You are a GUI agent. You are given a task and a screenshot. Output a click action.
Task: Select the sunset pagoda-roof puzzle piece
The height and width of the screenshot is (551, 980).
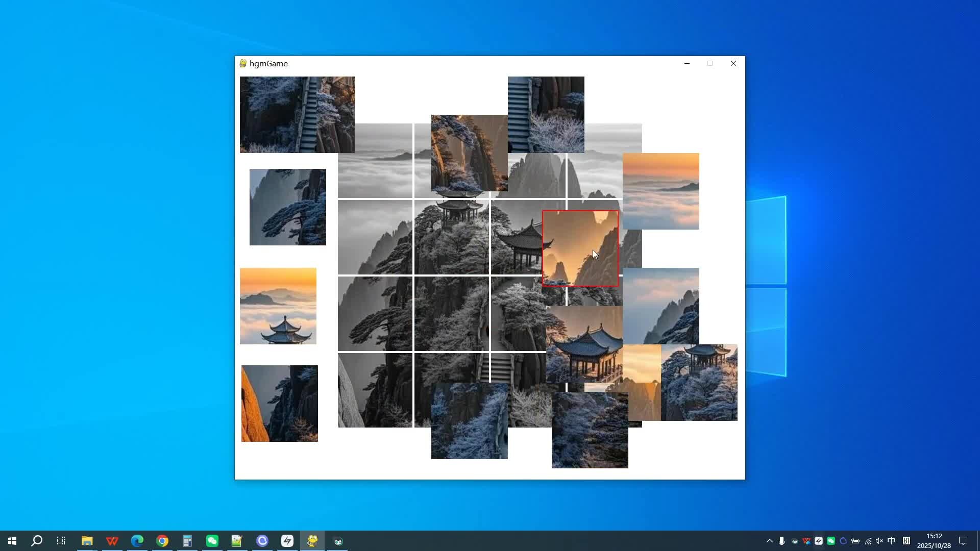(x=278, y=306)
